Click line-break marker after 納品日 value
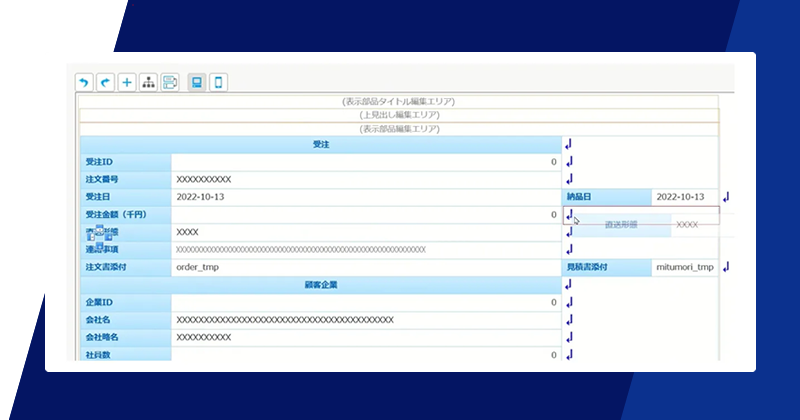 point(726,196)
